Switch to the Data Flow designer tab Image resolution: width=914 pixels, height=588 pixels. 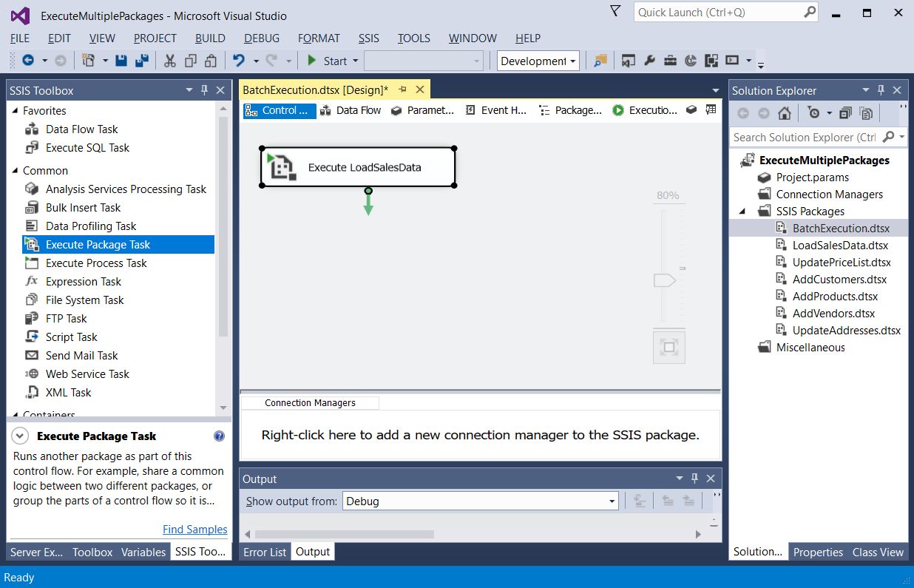click(x=351, y=110)
